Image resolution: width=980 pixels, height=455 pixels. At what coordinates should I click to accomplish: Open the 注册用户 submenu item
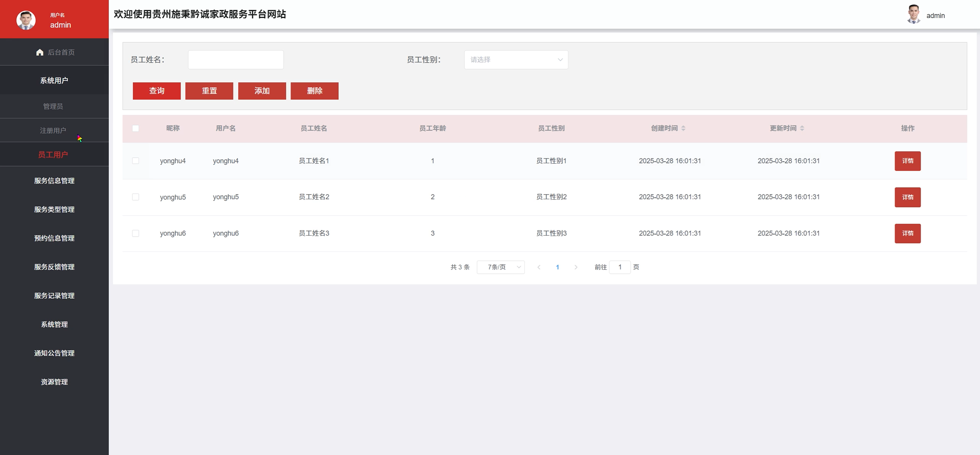[x=53, y=130]
